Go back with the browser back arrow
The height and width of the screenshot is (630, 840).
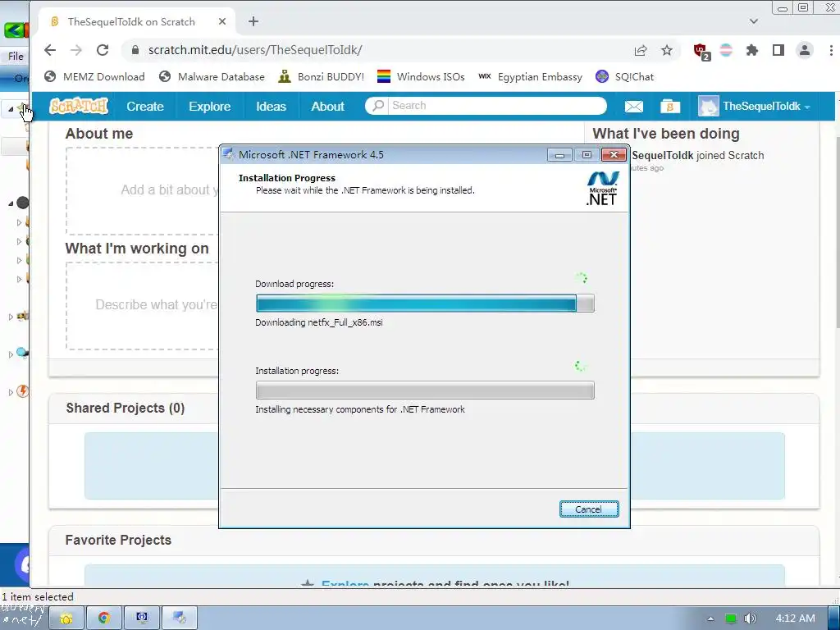coord(50,50)
